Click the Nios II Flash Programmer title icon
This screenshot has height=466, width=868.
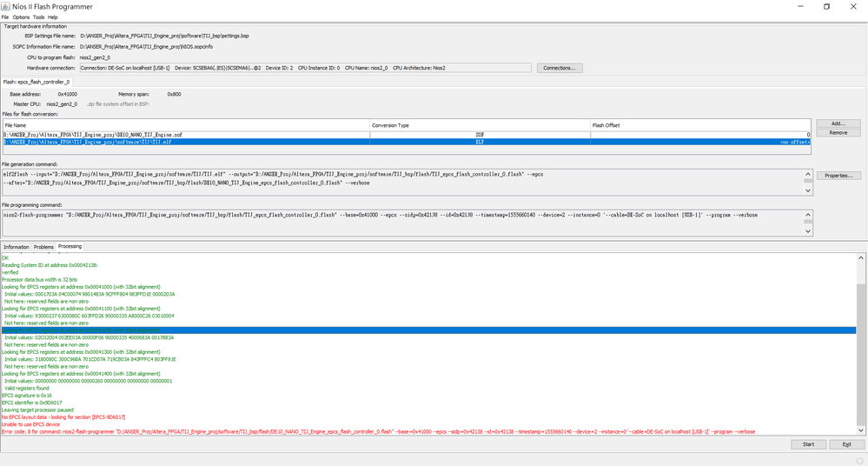[5, 7]
